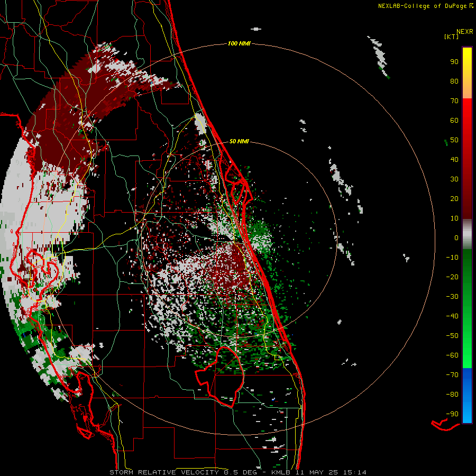Select the positive 90 knot scale value

pos(454,62)
